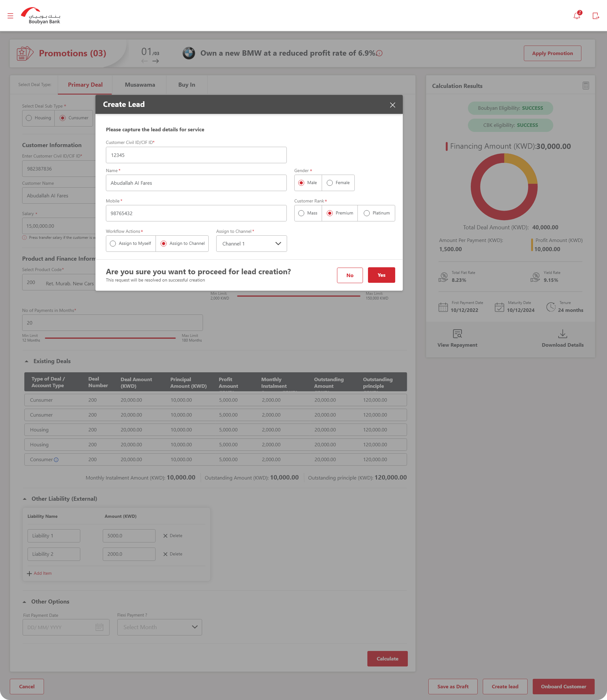This screenshot has width=607, height=700.
Task: Open the calculator icon in Calculation Results
Action: 586,86
